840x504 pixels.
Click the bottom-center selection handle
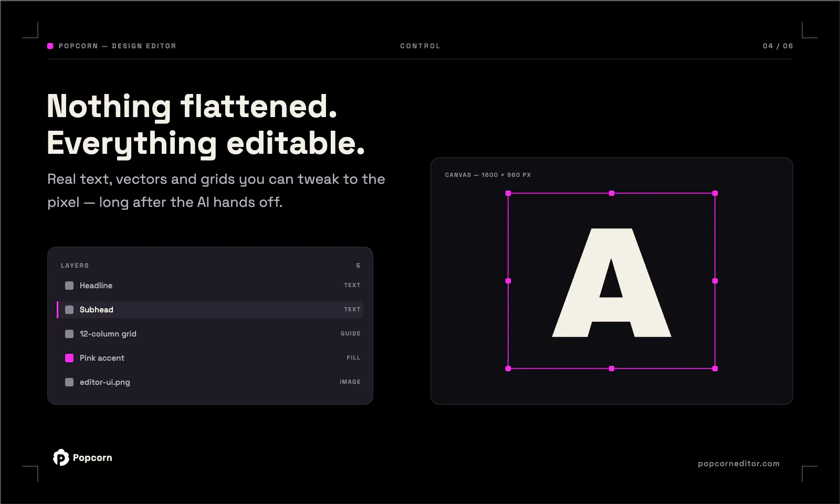click(x=612, y=369)
